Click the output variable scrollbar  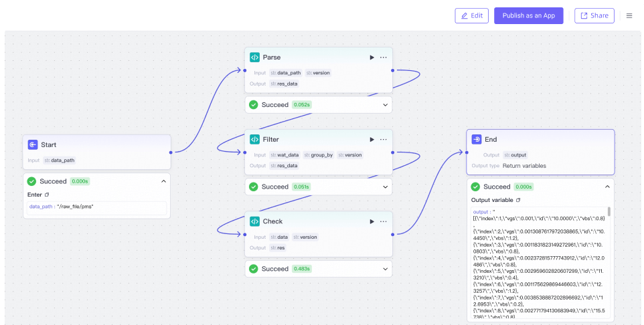609,212
